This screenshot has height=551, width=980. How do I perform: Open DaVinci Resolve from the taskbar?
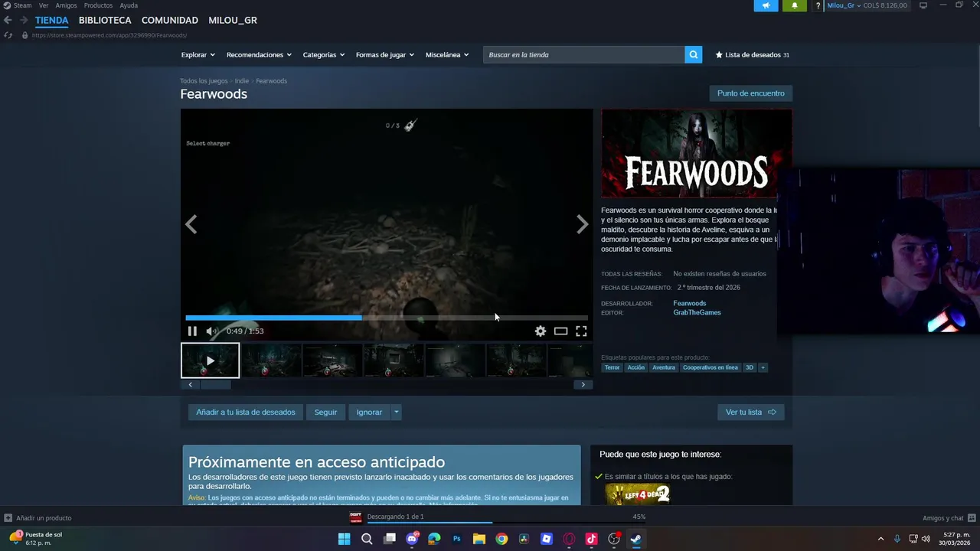coord(524,539)
